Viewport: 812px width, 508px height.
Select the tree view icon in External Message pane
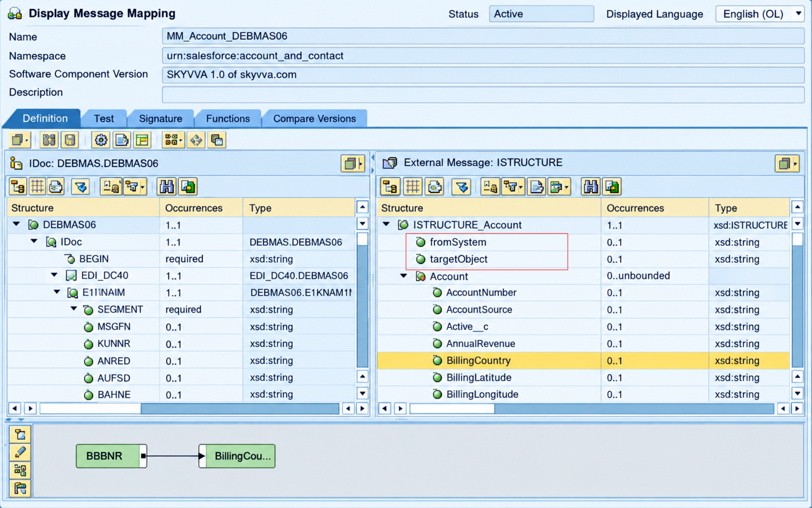pyautogui.click(x=390, y=187)
